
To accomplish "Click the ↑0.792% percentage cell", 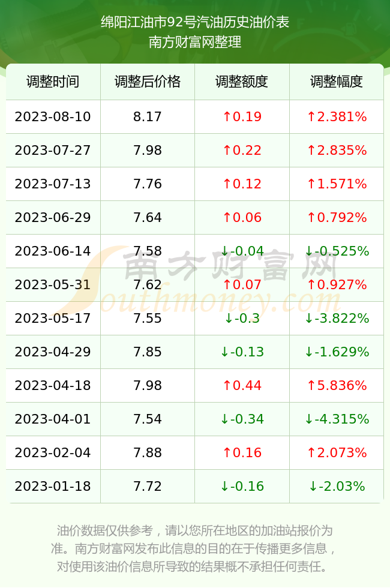I will tap(337, 217).
